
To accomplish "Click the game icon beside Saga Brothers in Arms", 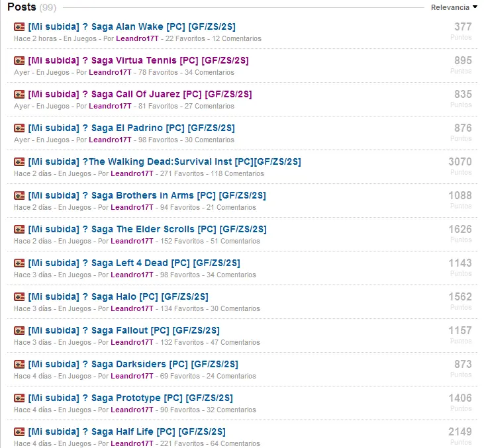I will [19, 195].
